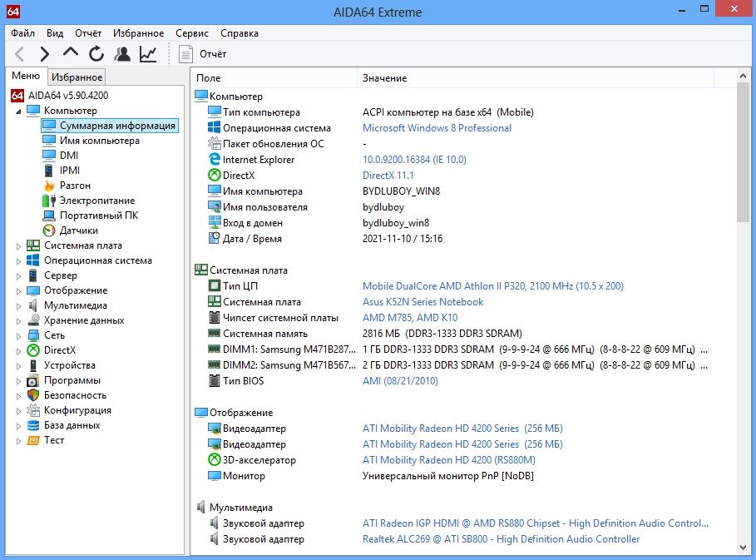756x560 pixels.
Task: Click the AIDA64 v5.90.4200 root icon
Action: [17, 96]
